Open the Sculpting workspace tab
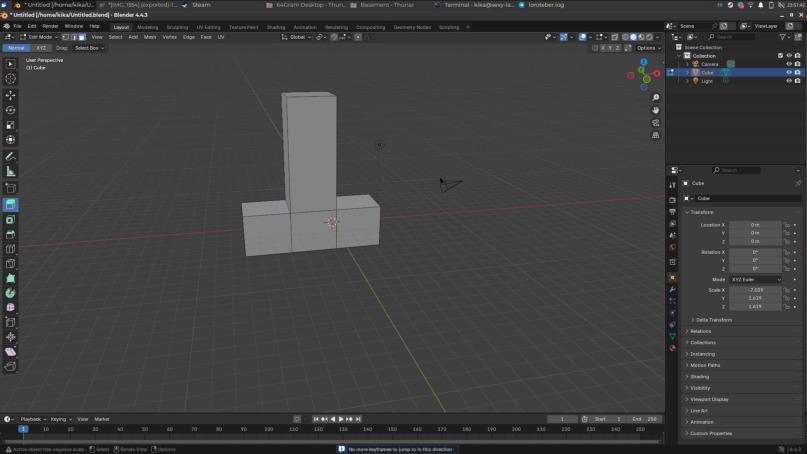Viewport: 807px width, 454px height. pos(176,27)
